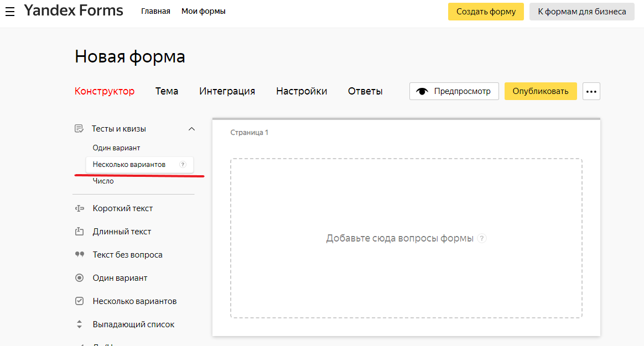Add quiz question Один вариант
Viewport: 644px width, 346px height.
click(x=116, y=148)
